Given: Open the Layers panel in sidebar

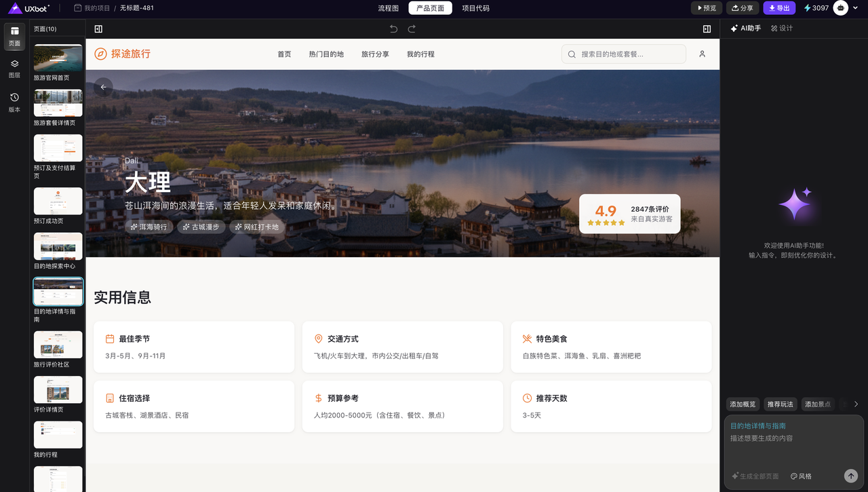Looking at the screenshot, I should [14, 68].
